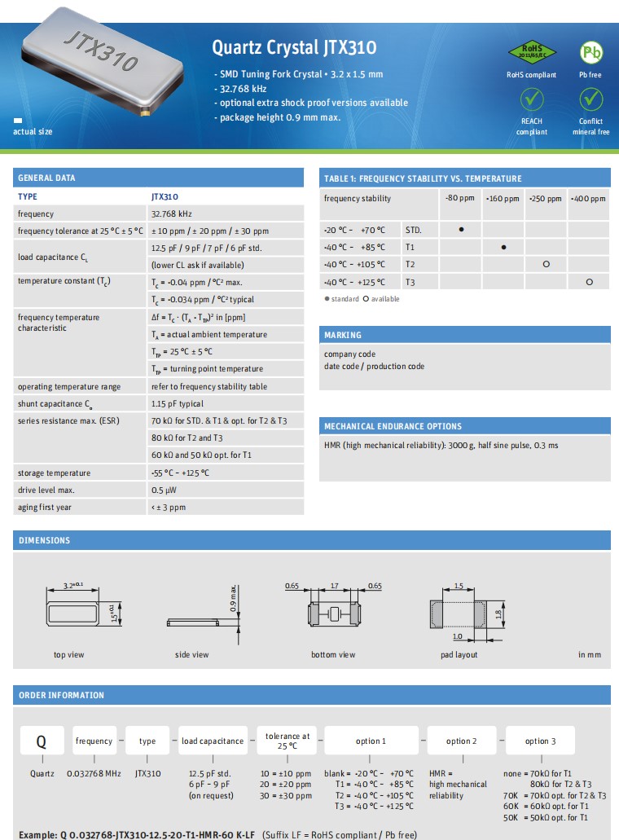Click the RoHS compliant green badge

coord(531,52)
